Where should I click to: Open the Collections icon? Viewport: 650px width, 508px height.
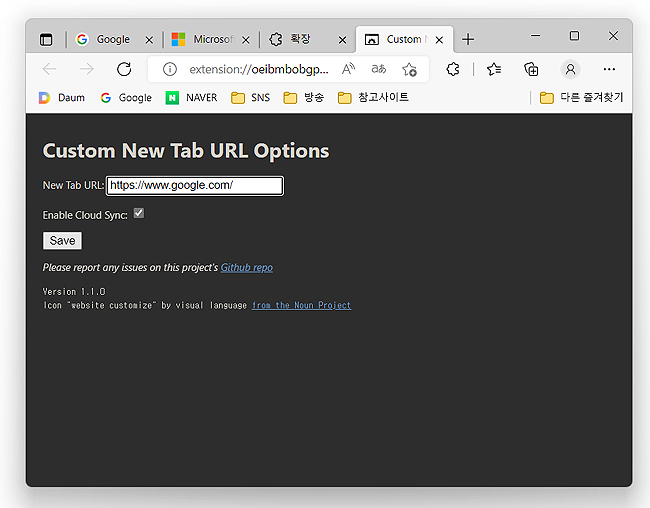pyautogui.click(x=531, y=69)
